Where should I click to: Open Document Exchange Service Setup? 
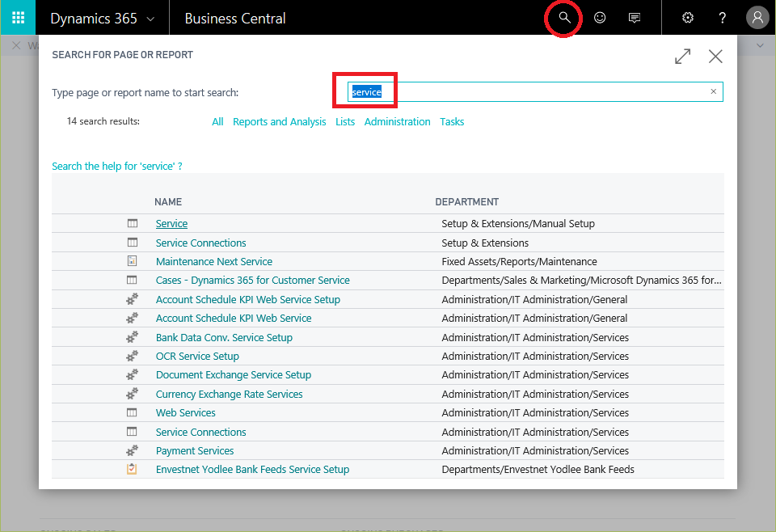click(234, 374)
